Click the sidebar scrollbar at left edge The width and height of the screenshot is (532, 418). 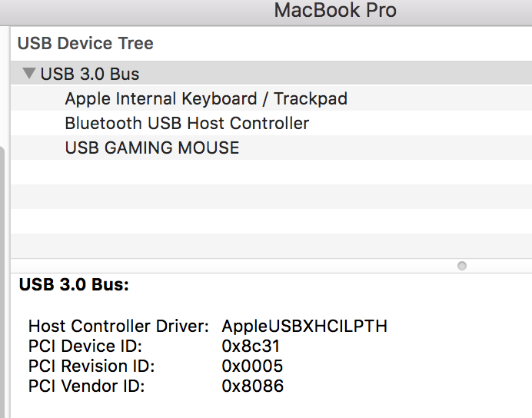coord(2,281)
